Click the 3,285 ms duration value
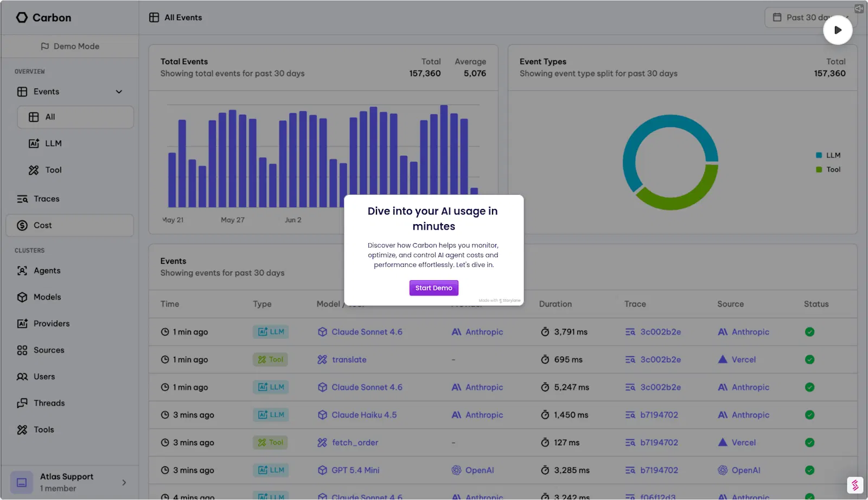This screenshot has width=868, height=500. pos(572,470)
